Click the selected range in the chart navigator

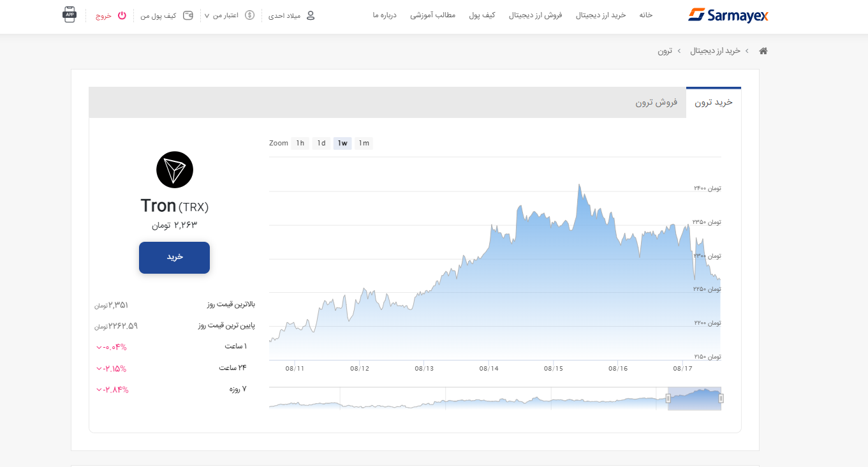click(x=695, y=399)
